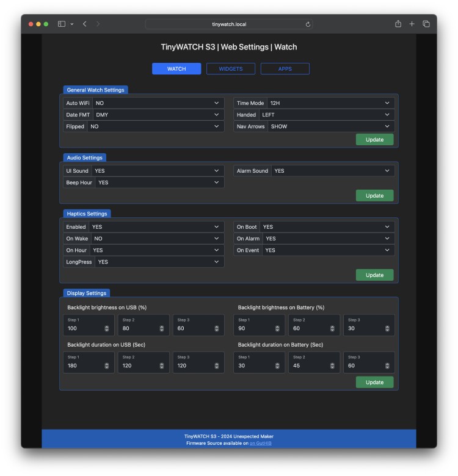Expand the Nav Arrows dropdown
Screen dimensions: 458x476
pyautogui.click(x=331, y=126)
